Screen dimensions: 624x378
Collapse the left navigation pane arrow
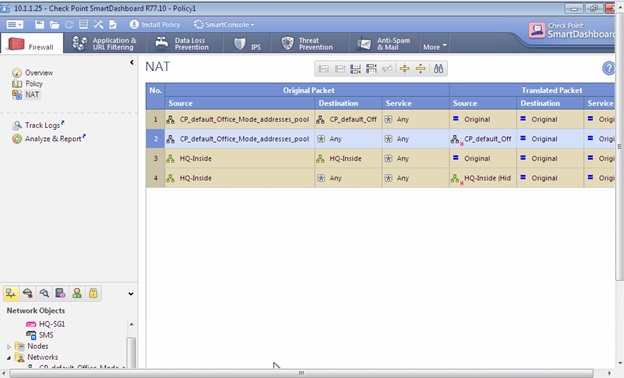click(132, 62)
